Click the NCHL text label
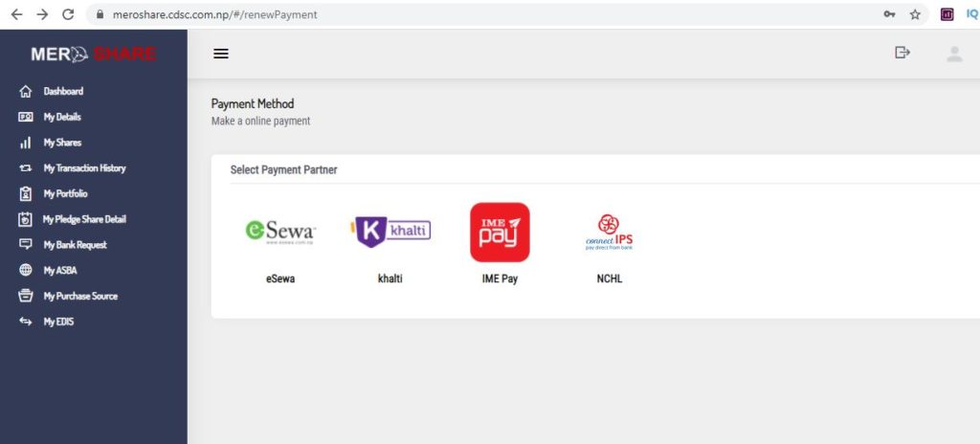The image size is (980, 444). [x=610, y=278]
